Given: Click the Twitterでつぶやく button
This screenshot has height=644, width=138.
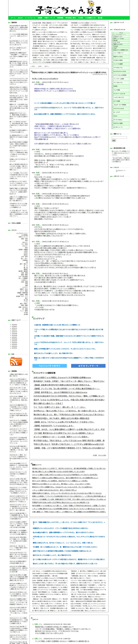Looking at the screenshot, I should pyautogui.click(x=50, y=366).
